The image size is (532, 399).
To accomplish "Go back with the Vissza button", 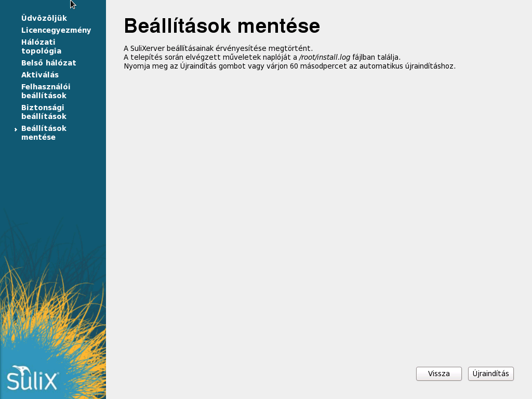I will pos(438,374).
